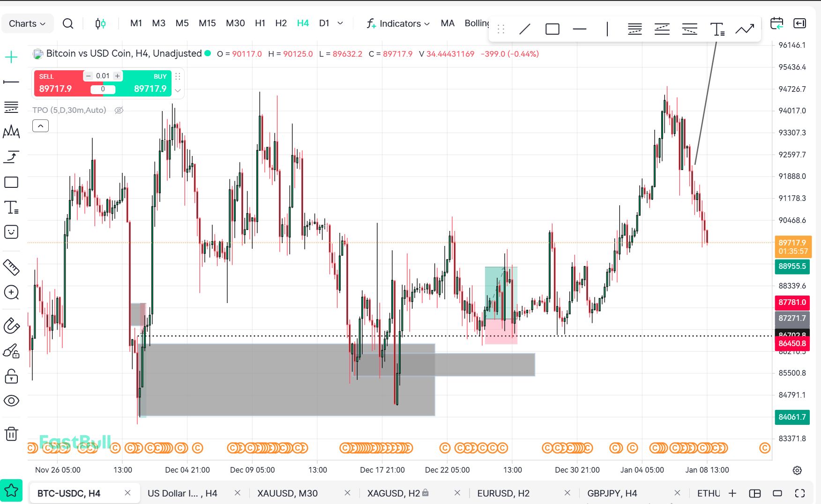Select the ruler measure tool
This screenshot has height=504, width=821.
tap(11, 267)
